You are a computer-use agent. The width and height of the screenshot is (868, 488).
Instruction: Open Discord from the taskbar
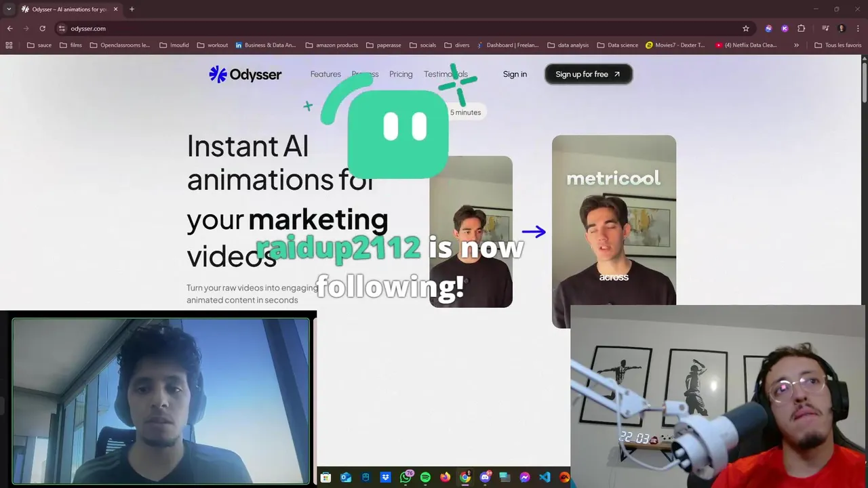pos(485,477)
